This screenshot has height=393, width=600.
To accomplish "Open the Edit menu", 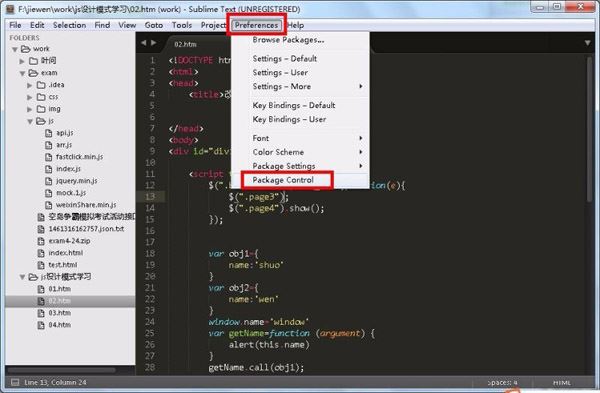I will tap(37, 25).
